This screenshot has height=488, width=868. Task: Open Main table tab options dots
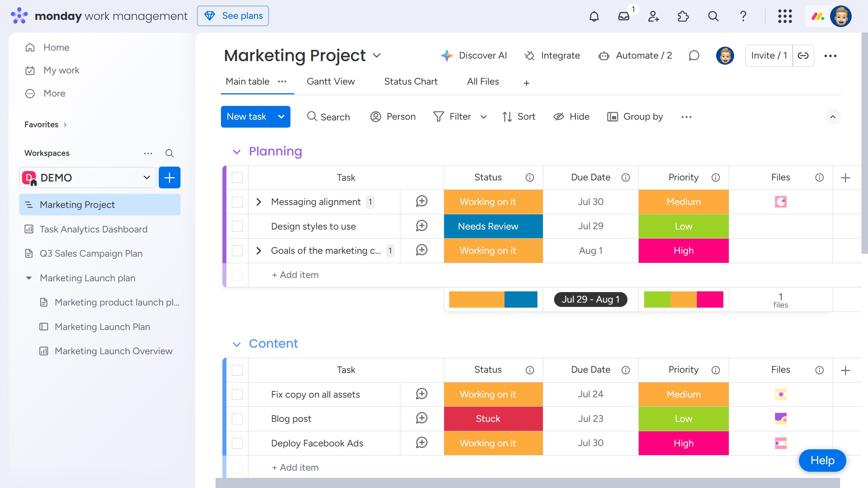tap(282, 82)
